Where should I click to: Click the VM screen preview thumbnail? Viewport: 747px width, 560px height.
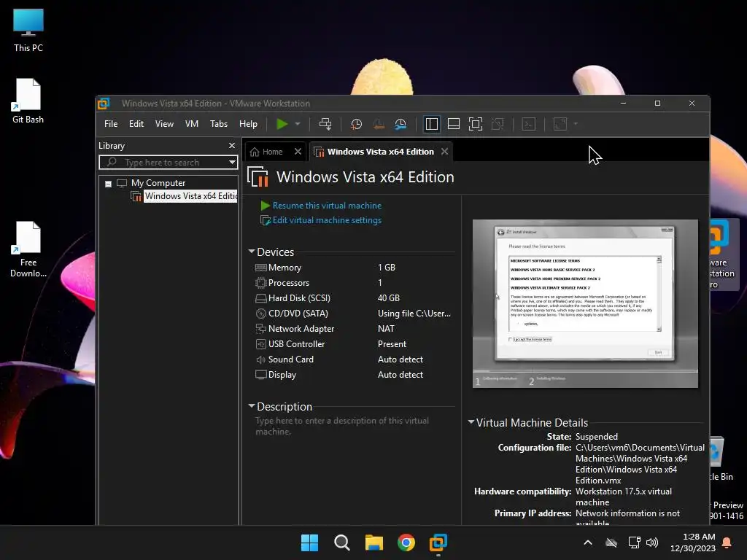point(585,304)
